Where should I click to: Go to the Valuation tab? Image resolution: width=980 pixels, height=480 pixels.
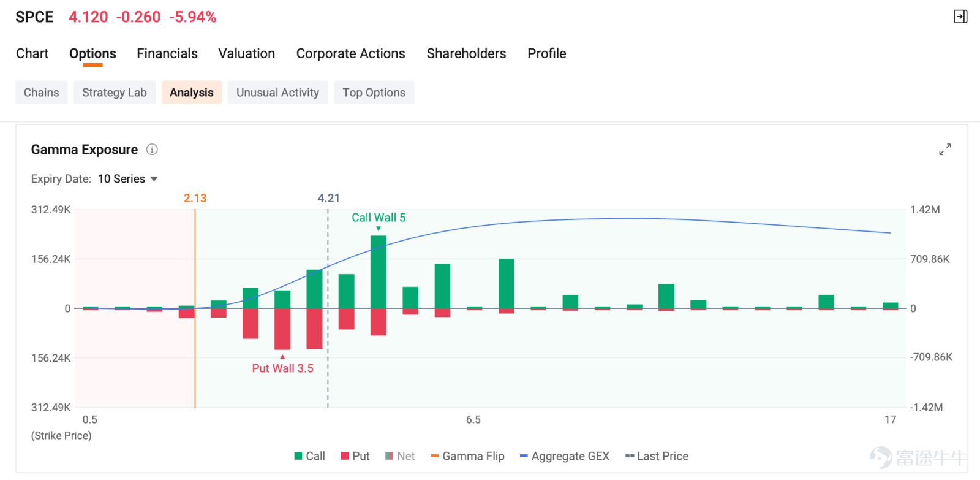point(247,54)
